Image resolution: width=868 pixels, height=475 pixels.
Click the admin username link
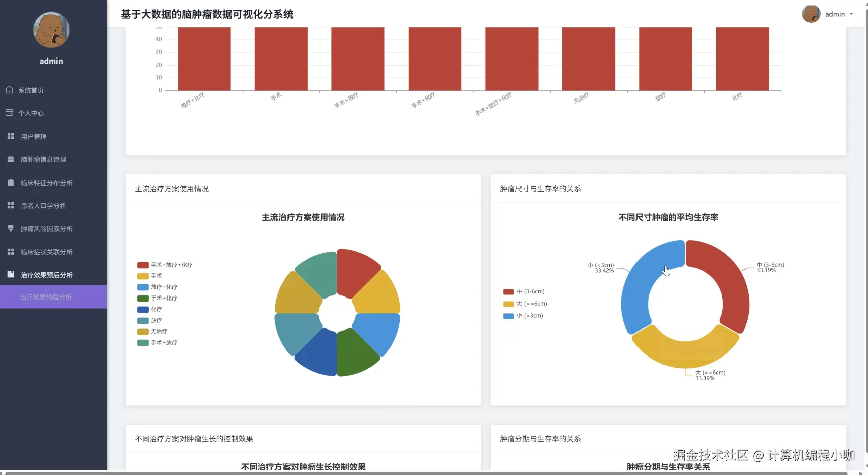(834, 14)
